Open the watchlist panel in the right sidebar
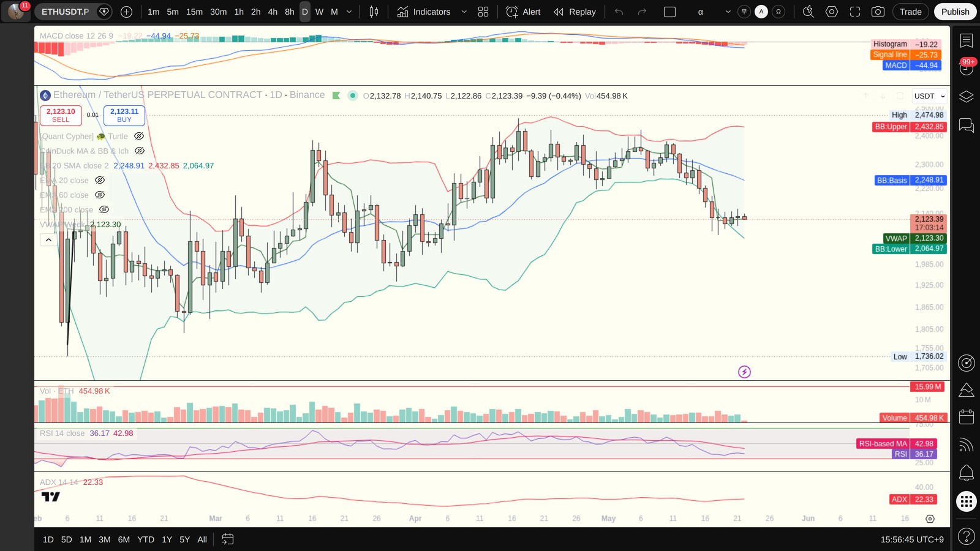 point(967,40)
